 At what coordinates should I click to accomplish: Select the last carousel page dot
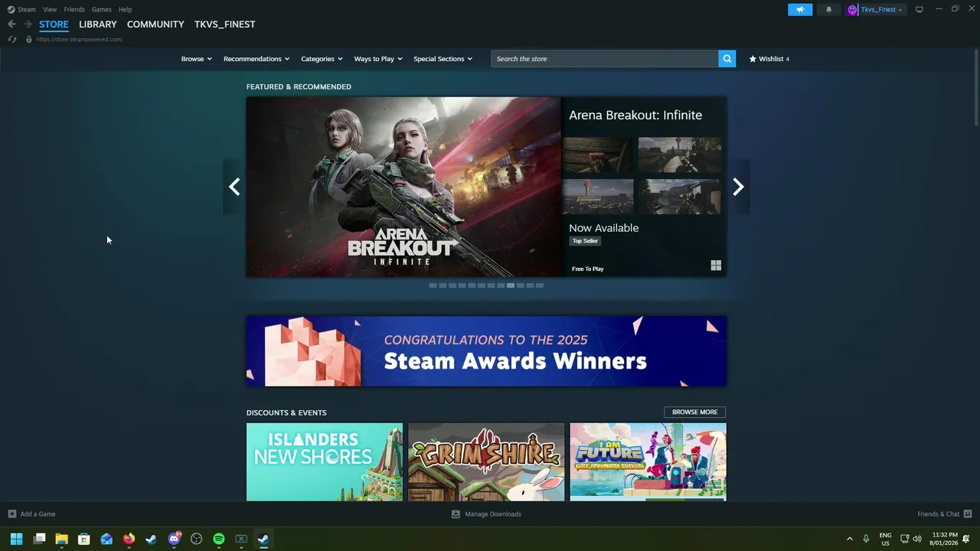coord(540,285)
